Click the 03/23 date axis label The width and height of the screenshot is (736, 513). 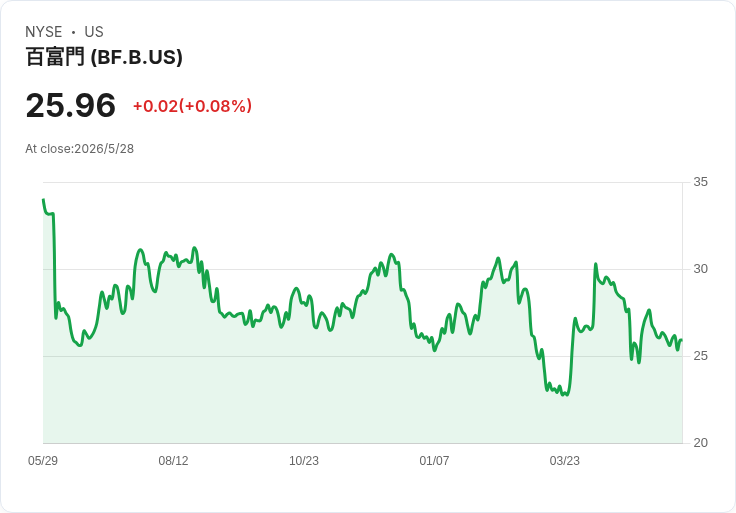[565, 460]
